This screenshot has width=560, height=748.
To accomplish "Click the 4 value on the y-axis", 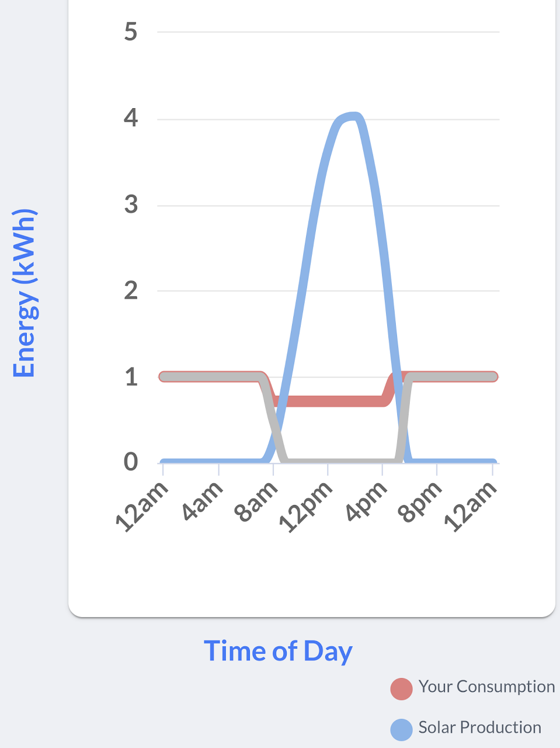I will click(x=131, y=118).
